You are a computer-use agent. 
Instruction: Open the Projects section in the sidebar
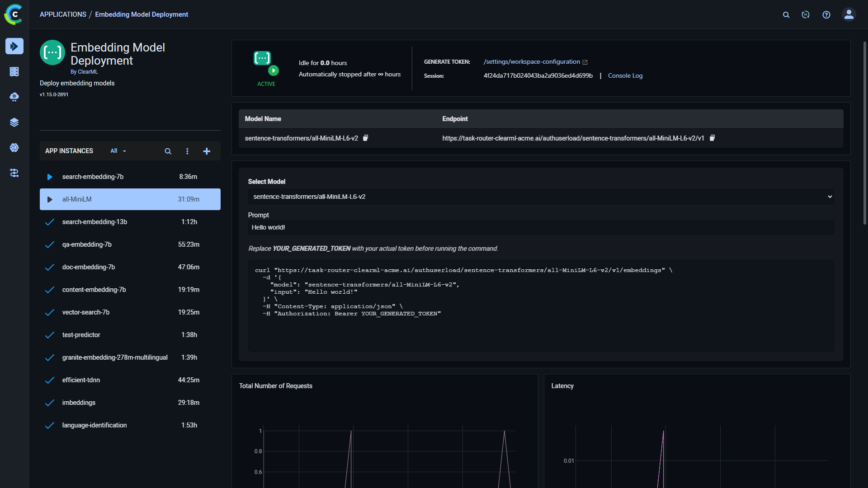14,71
